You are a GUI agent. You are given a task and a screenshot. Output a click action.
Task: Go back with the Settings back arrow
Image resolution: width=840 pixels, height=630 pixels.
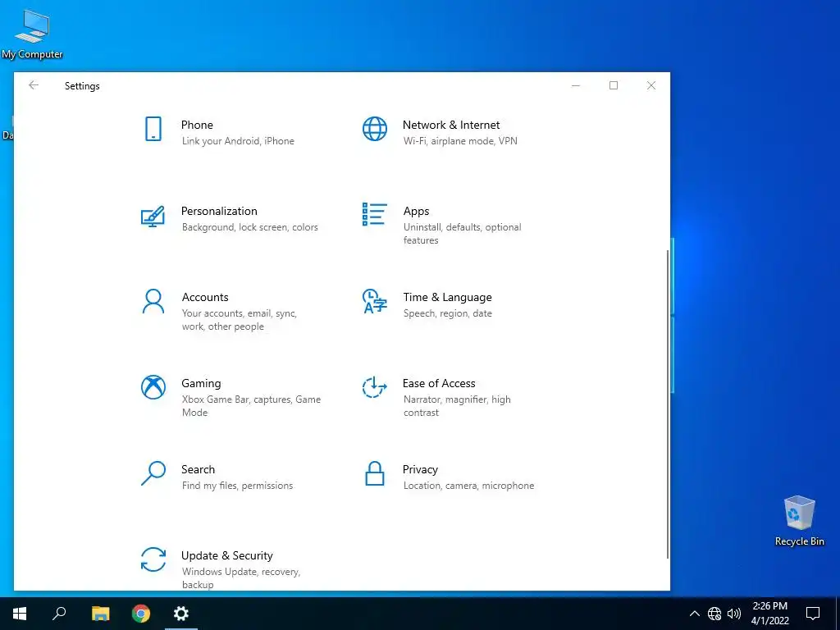click(x=34, y=85)
